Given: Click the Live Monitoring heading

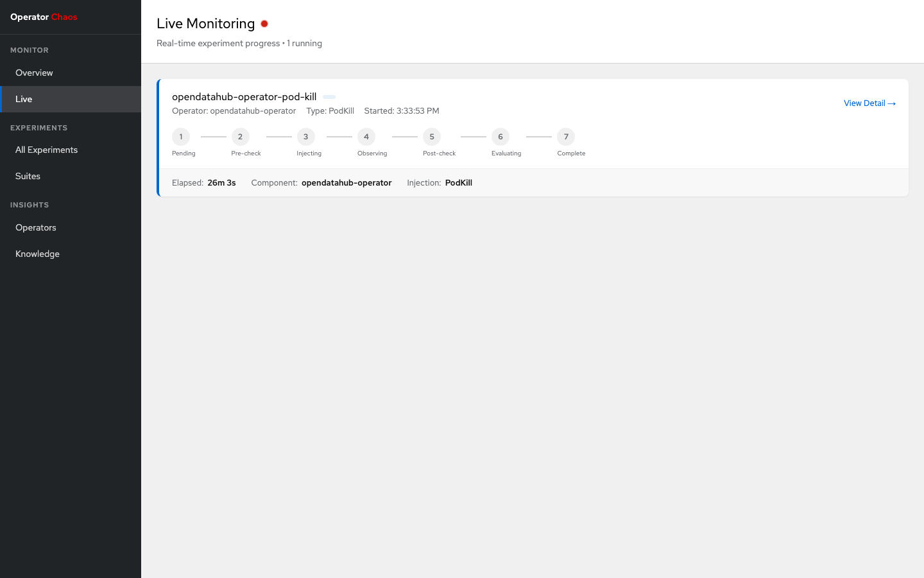Looking at the screenshot, I should point(205,24).
